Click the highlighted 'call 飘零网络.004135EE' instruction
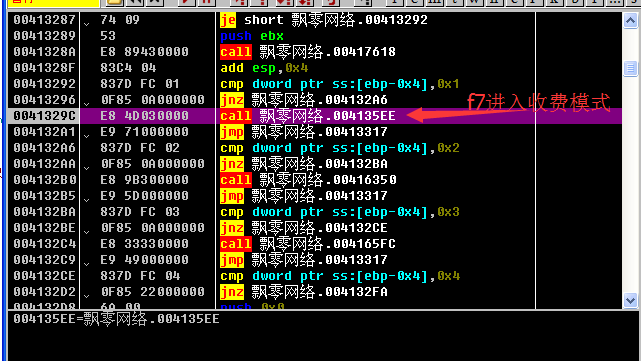Viewport: 641px width, 361px height. pos(308,116)
